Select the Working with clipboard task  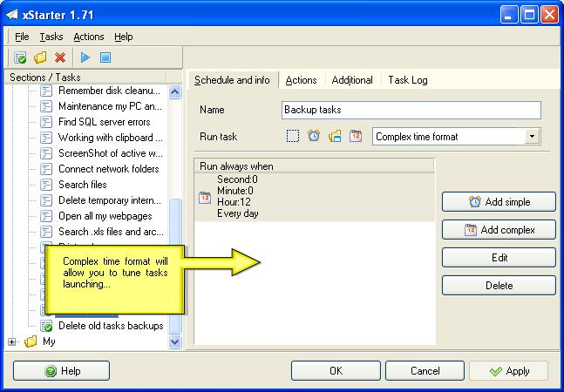pos(111,138)
